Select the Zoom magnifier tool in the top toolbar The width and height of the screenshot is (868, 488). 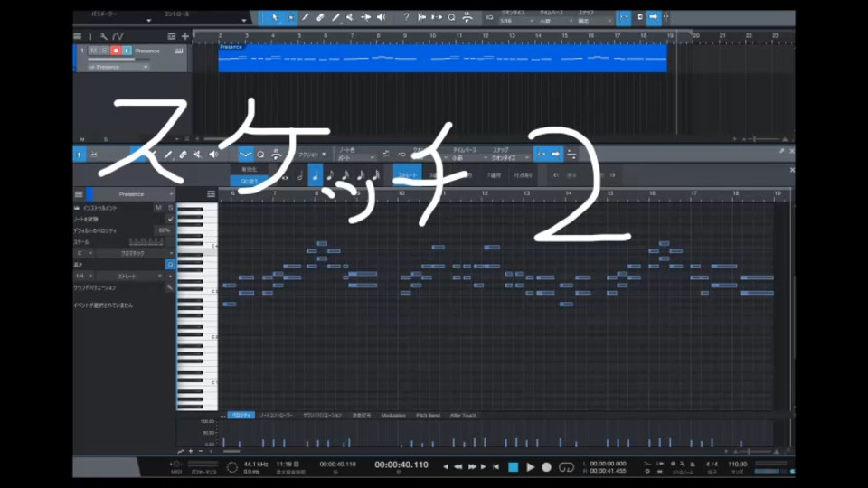[x=452, y=18]
